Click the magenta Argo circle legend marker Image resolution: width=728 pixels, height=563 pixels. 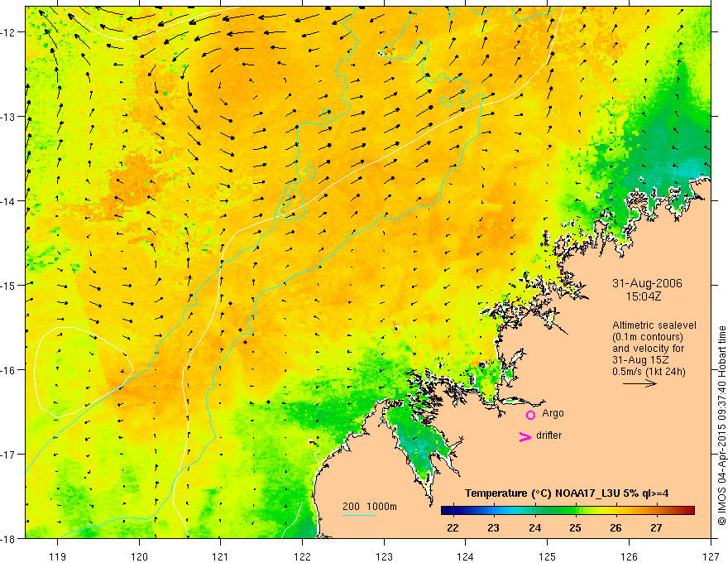530,415
